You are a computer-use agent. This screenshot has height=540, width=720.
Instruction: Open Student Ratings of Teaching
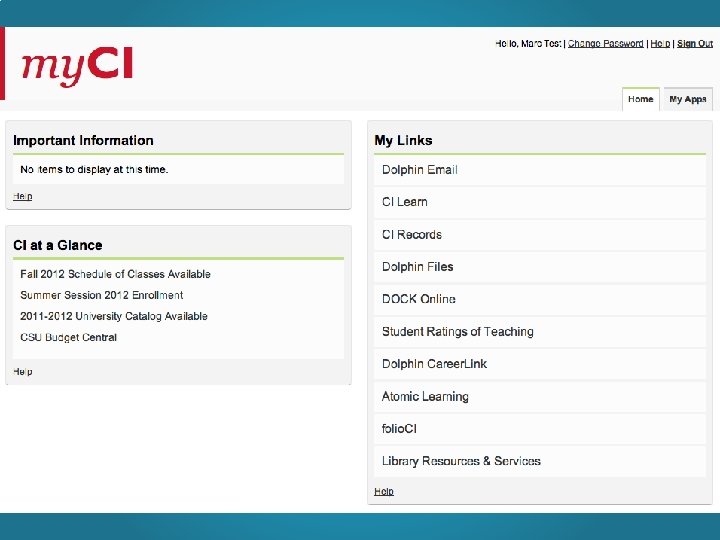pos(540,332)
